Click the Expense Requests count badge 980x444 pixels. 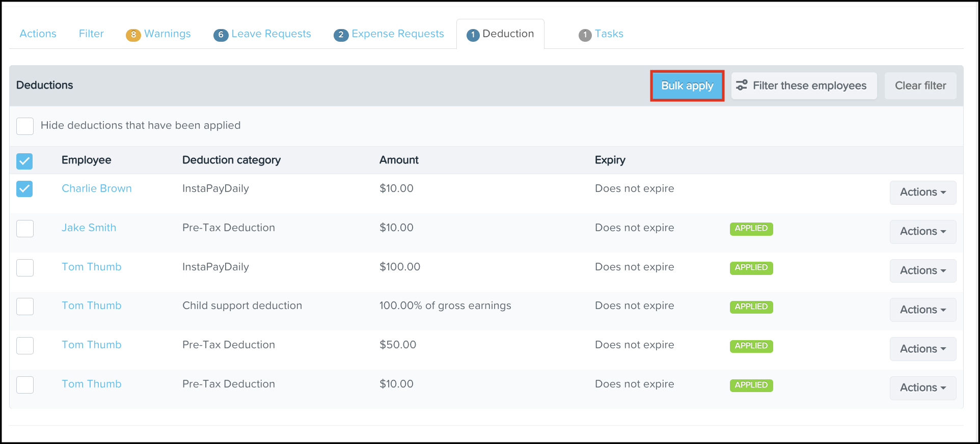[x=341, y=35]
